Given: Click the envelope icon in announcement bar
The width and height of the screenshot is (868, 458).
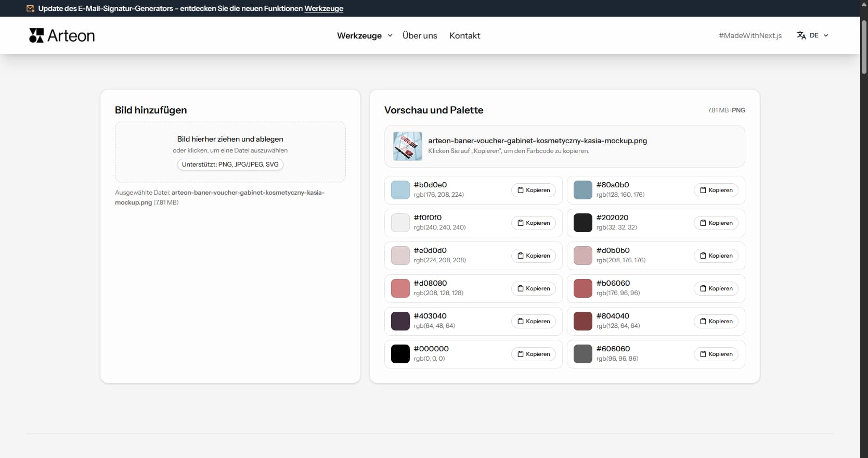Looking at the screenshot, I should click(30, 8).
